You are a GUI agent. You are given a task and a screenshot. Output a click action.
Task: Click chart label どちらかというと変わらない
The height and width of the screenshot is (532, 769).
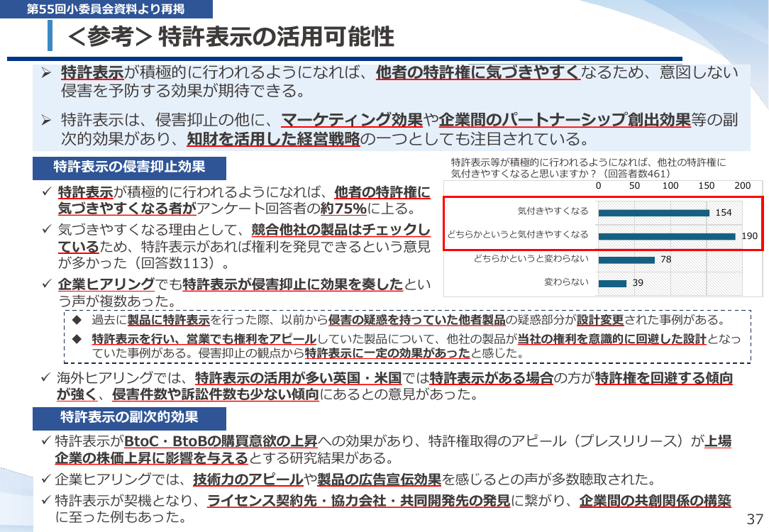tap(531, 258)
